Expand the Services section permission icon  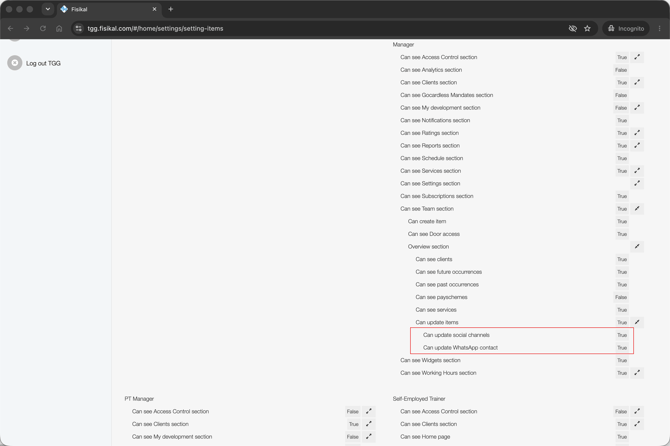[637, 171]
